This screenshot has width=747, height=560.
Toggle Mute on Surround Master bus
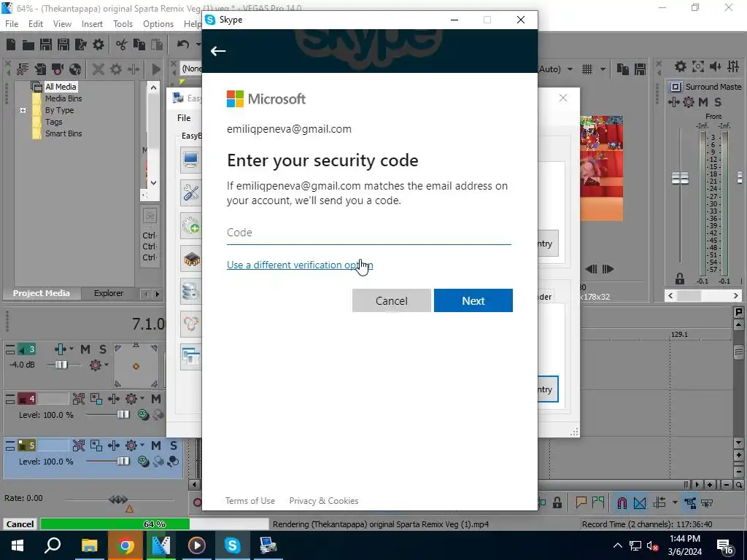tap(703, 102)
